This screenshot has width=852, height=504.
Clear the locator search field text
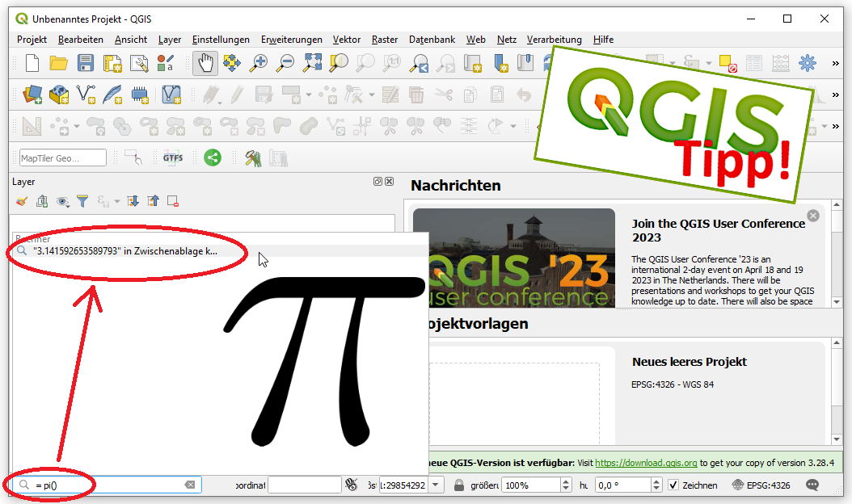point(190,485)
